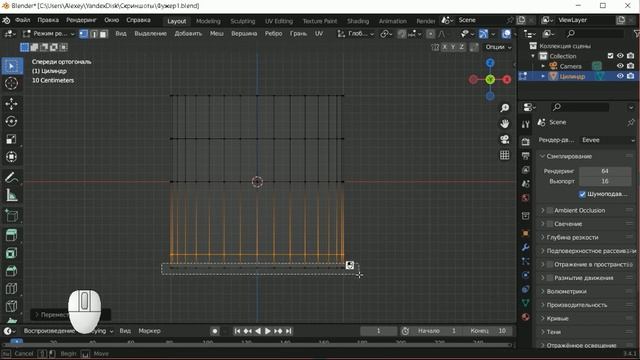Toggle camera view icon
The image size is (640, 360).
(x=504, y=140)
